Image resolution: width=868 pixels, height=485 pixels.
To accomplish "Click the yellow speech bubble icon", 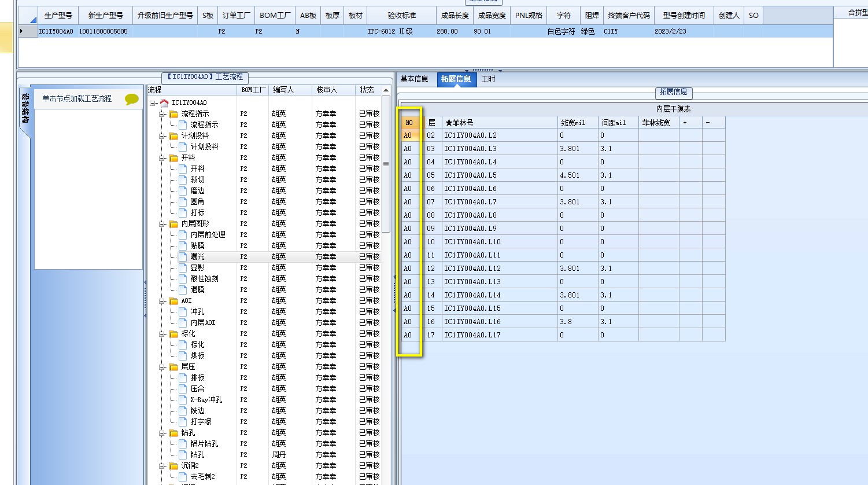I will coord(132,100).
